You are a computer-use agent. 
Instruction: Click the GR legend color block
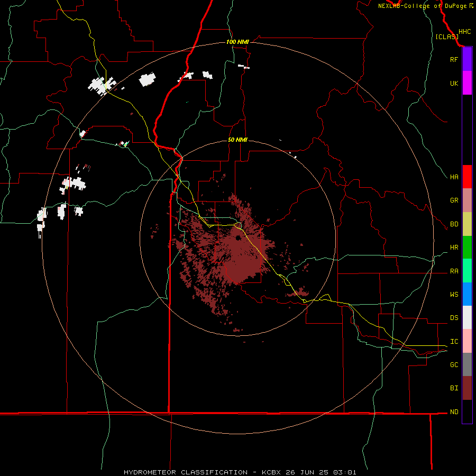pyautogui.click(x=467, y=200)
